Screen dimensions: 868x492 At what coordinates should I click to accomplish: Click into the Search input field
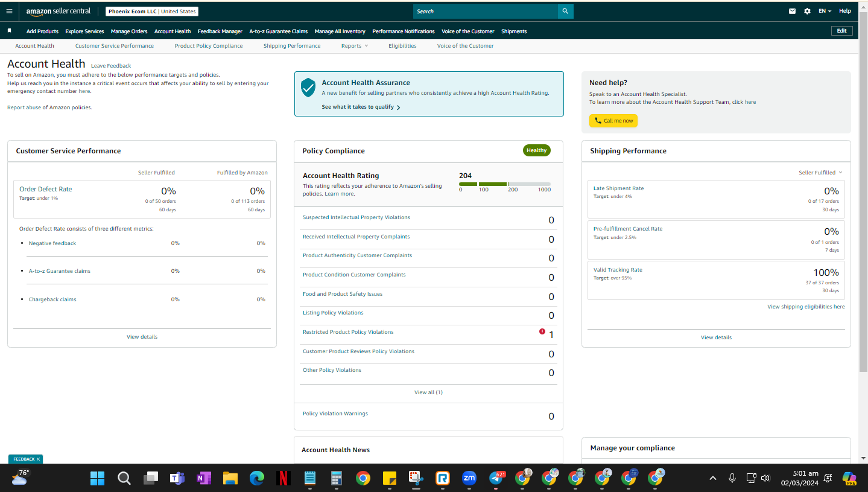click(486, 11)
